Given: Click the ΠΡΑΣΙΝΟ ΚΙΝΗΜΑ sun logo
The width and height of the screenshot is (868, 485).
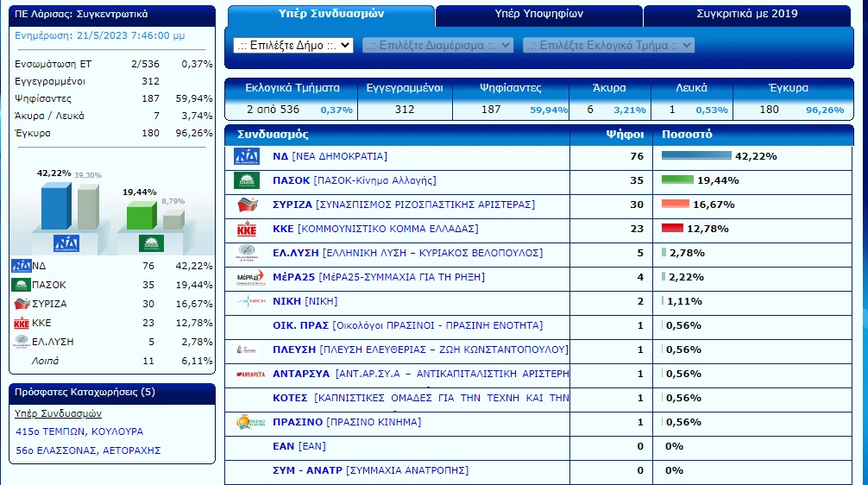Looking at the screenshot, I should point(247,422).
